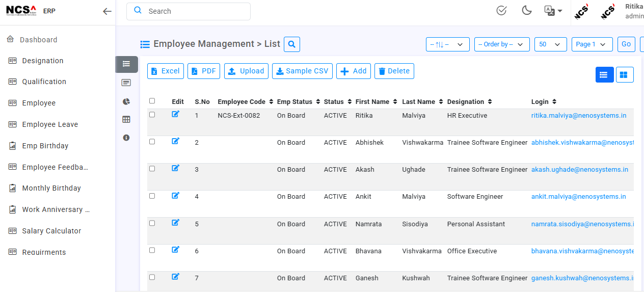
Task: Open ankit.malviya@nenosystems.in login link
Action: point(578,197)
